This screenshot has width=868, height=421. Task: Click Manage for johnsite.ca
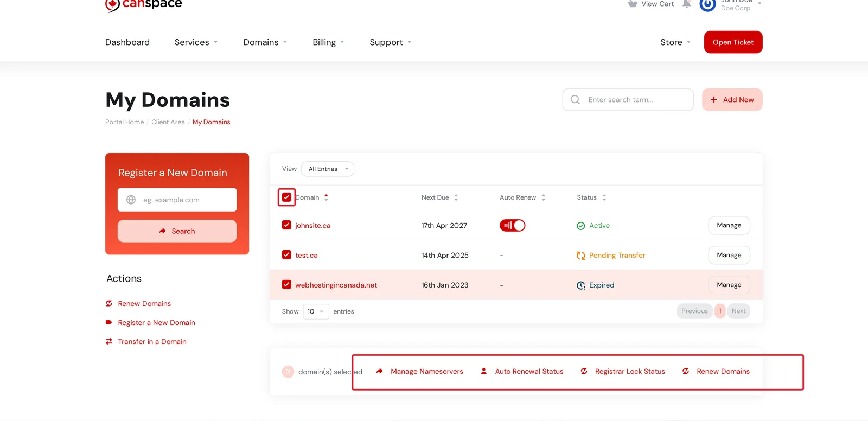click(729, 225)
